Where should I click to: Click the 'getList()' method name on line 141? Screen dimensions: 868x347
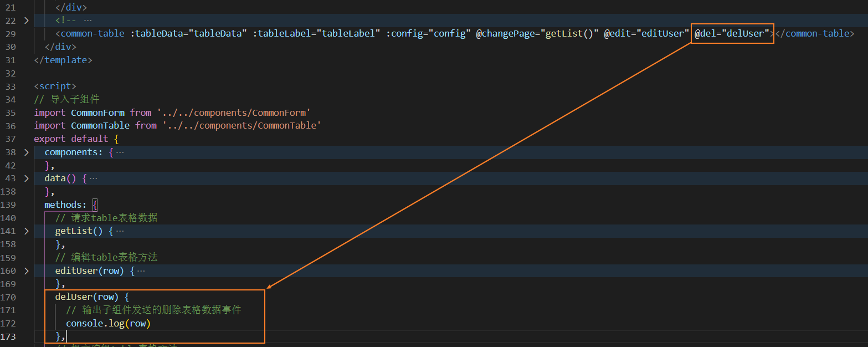[79, 231]
